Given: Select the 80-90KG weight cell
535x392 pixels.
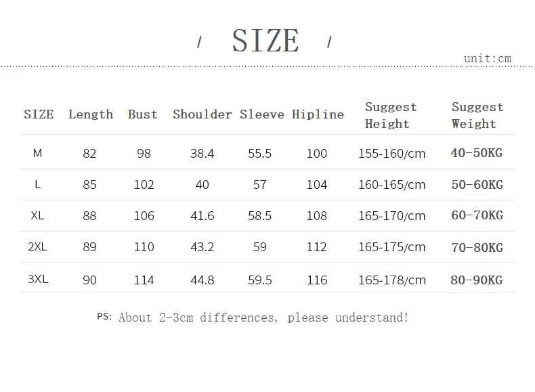Looking at the screenshot, I should click(477, 280).
